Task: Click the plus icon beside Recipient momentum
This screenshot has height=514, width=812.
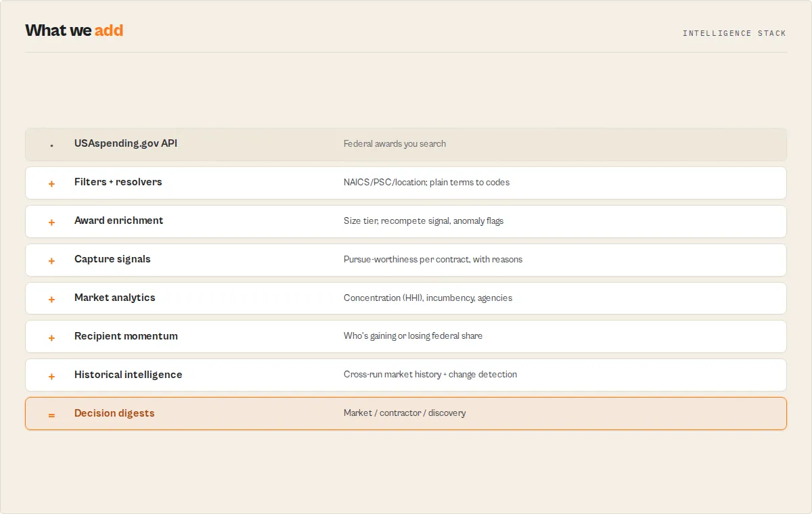Action: tap(51, 338)
